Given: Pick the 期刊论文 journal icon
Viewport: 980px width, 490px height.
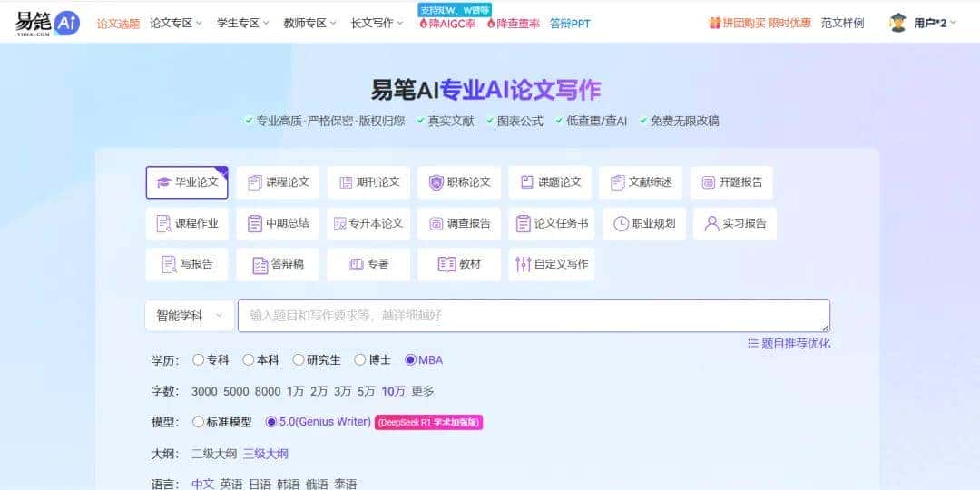Looking at the screenshot, I should click(346, 182).
